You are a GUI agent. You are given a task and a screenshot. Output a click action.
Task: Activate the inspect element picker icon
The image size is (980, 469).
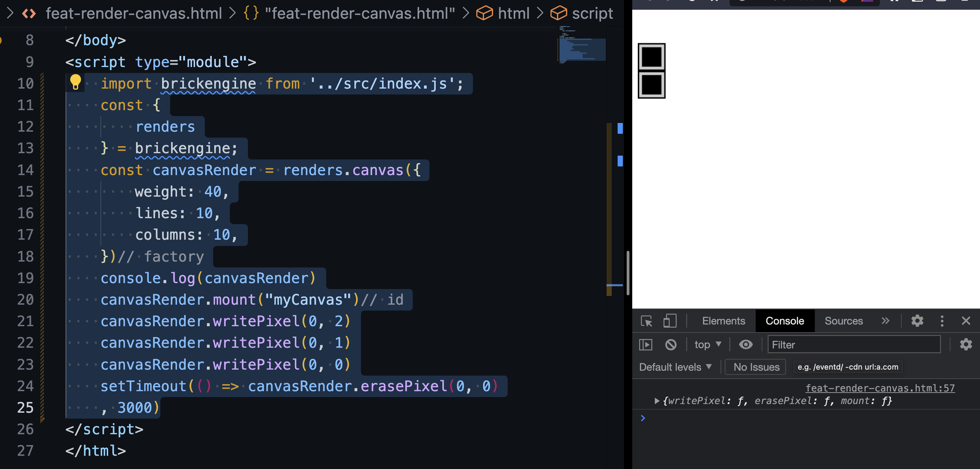pyautogui.click(x=646, y=321)
